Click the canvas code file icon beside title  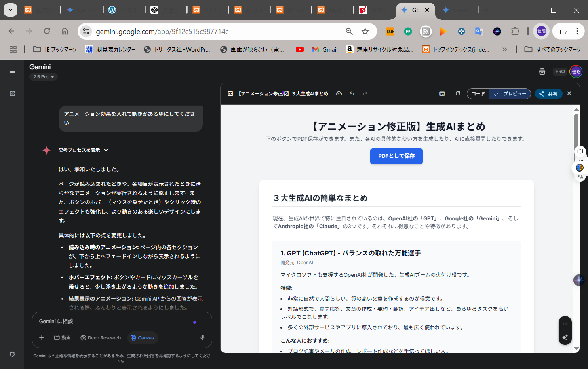[230, 94]
